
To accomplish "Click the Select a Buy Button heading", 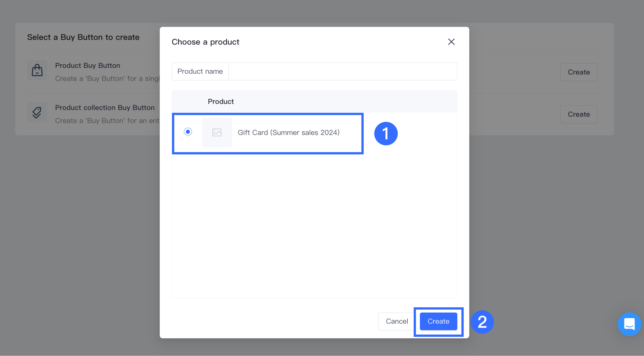I will click(83, 37).
